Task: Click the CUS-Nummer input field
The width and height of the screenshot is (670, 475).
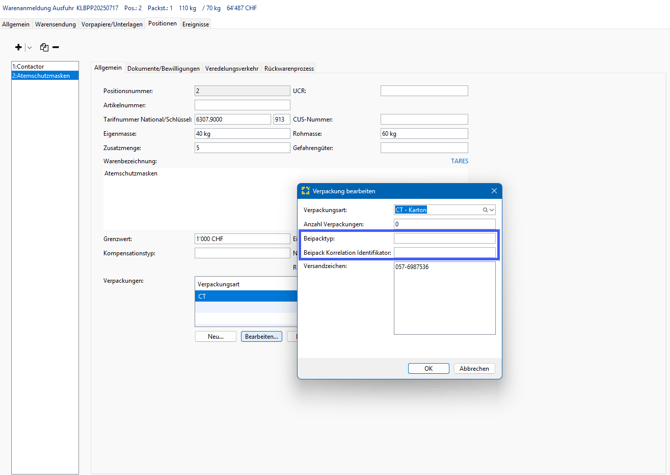Action: click(424, 120)
